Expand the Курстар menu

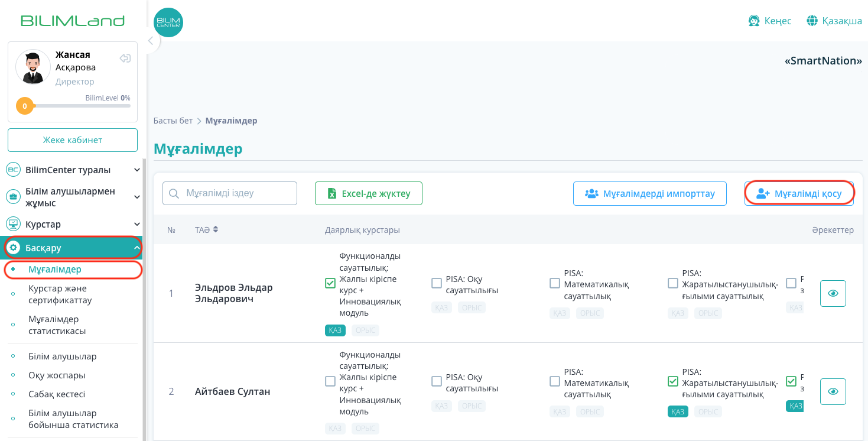click(136, 225)
